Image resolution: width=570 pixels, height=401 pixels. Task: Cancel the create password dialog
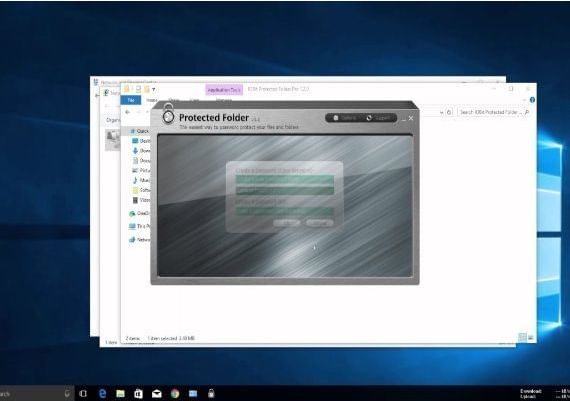(x=320, y=222)
